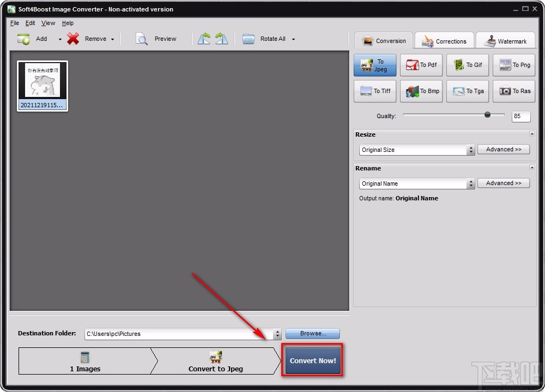
Task: Open the Edit menu
Action: click(30, 23)
